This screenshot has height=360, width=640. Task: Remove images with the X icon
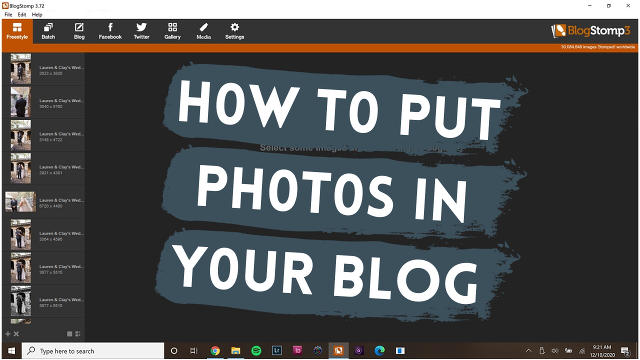tap(16, 334)
